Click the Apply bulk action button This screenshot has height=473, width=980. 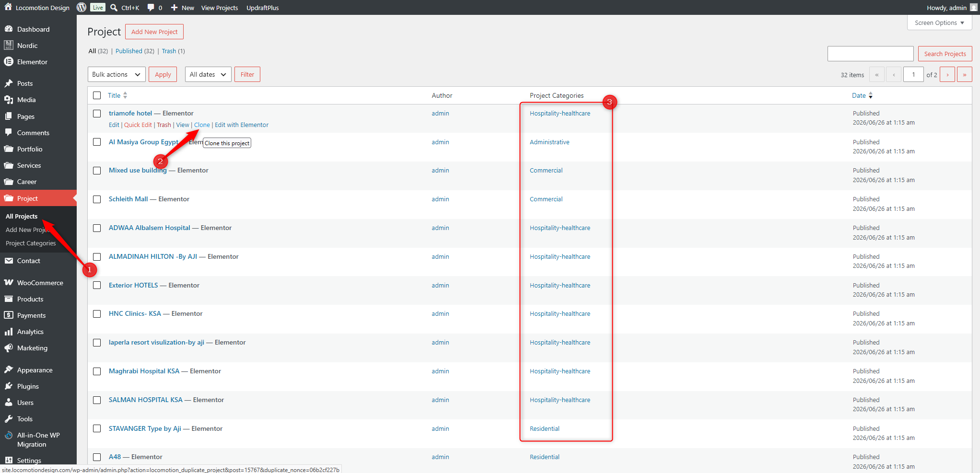click(x=163, y=74)
